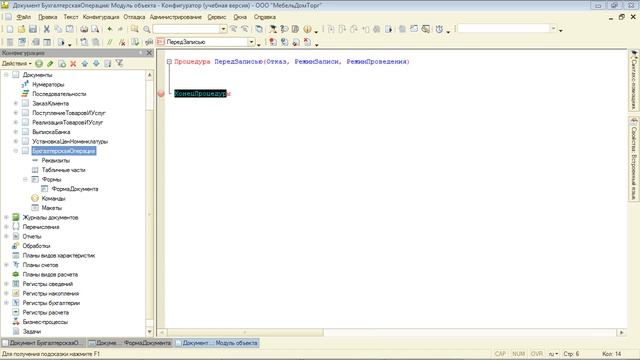Open the Свойства side panel tab
Image resolution: width=640 pixels, height=360 pixels.
[633, 159]
